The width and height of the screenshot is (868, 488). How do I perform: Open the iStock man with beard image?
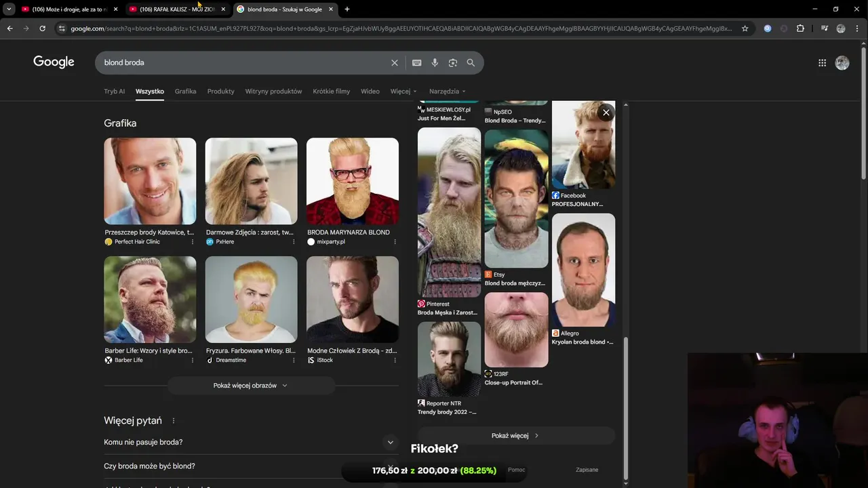(353, 300)
